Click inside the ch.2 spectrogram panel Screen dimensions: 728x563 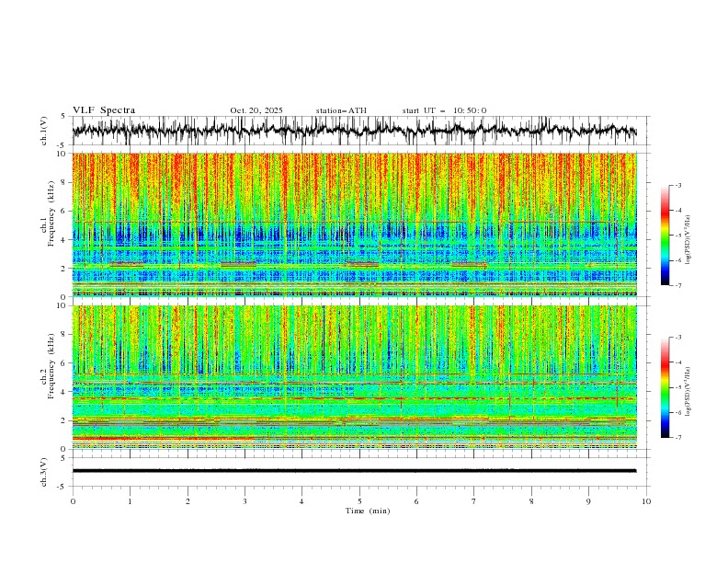tap(354, 377)
